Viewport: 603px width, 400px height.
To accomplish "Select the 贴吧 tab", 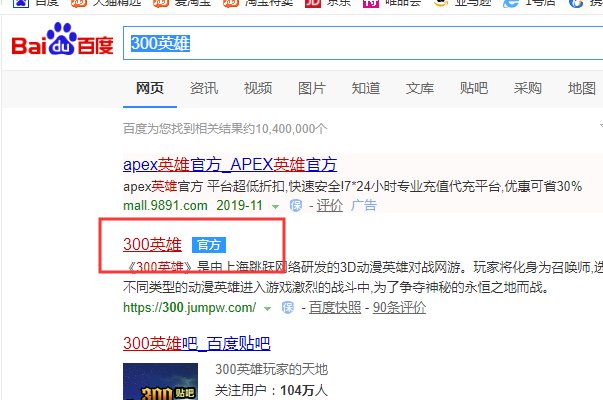I will 474,88.
